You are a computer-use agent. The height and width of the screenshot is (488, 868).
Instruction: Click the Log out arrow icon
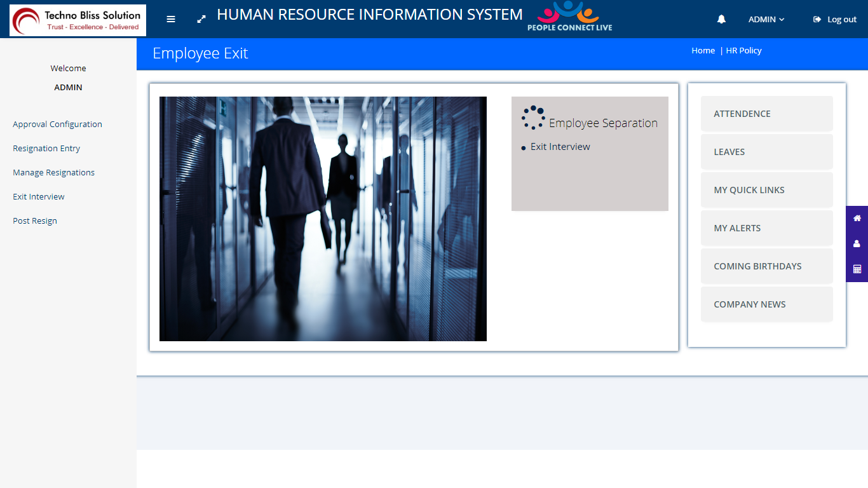[x=817, y=20]
